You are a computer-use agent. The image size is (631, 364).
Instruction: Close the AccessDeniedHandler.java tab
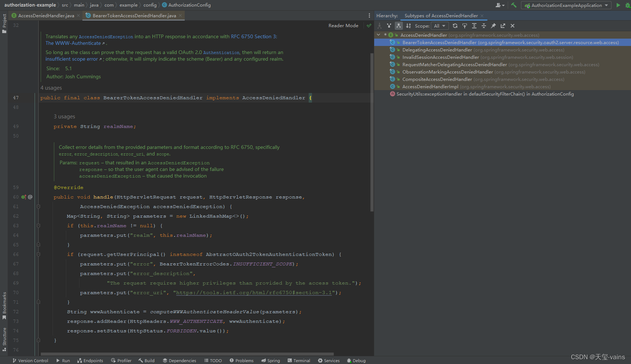pos(78,16)
